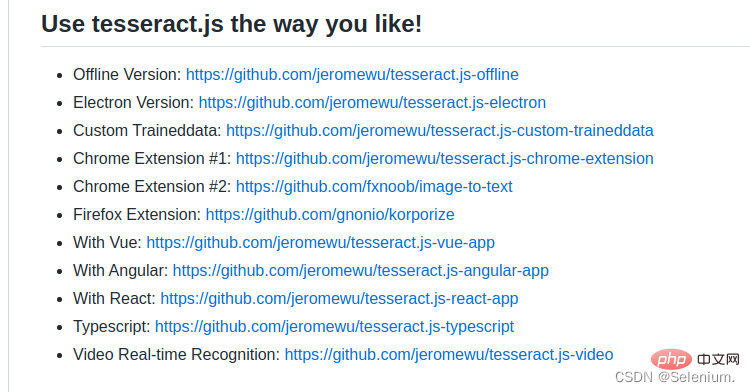
Task: Click the 'Typescript:' label text
Action: (x=112, y=327)
